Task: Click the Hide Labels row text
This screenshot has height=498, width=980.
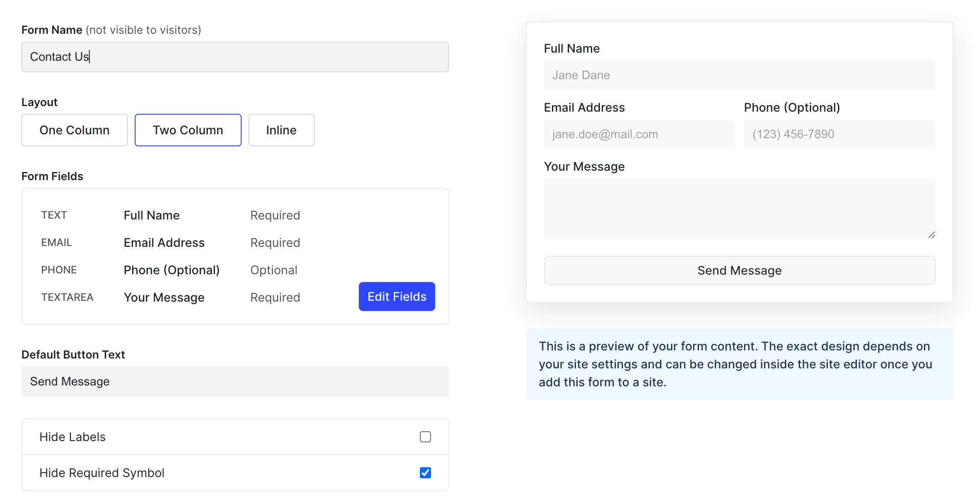Action: click(x=72, y=437)
